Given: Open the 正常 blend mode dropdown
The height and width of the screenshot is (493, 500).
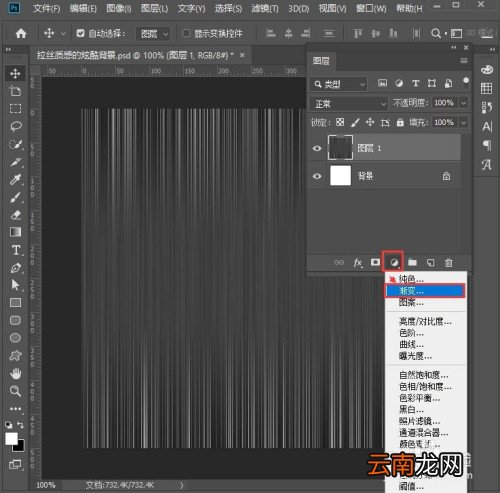Looking at the screenshot, I should point(349,104).
